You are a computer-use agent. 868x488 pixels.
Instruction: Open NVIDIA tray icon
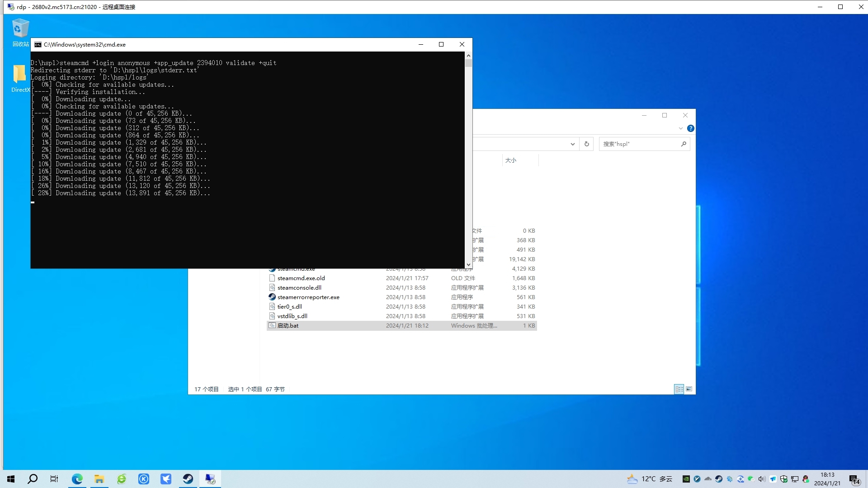point(686,479)
